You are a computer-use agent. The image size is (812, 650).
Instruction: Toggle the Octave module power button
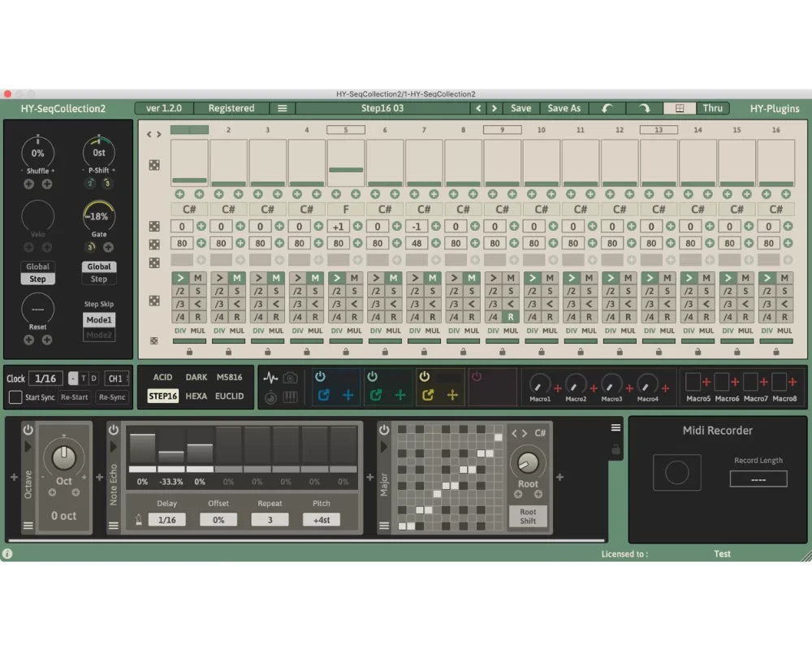(28, 430)
